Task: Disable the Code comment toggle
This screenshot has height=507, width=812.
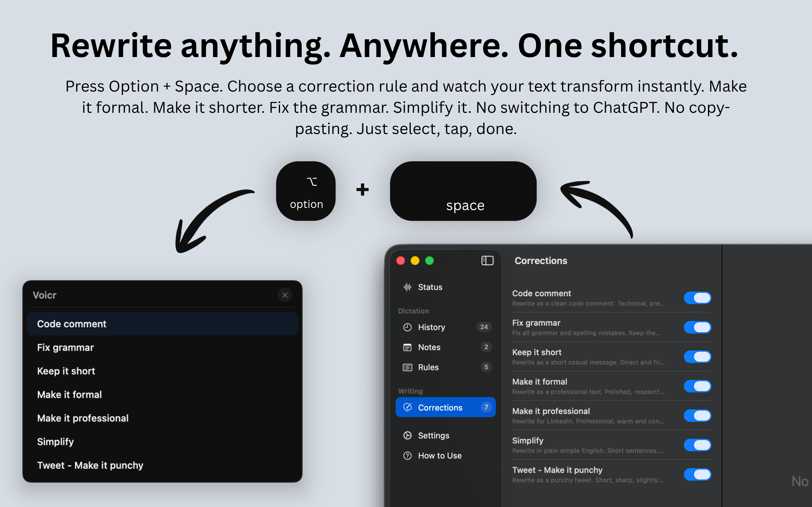Action: pos(697,298)
